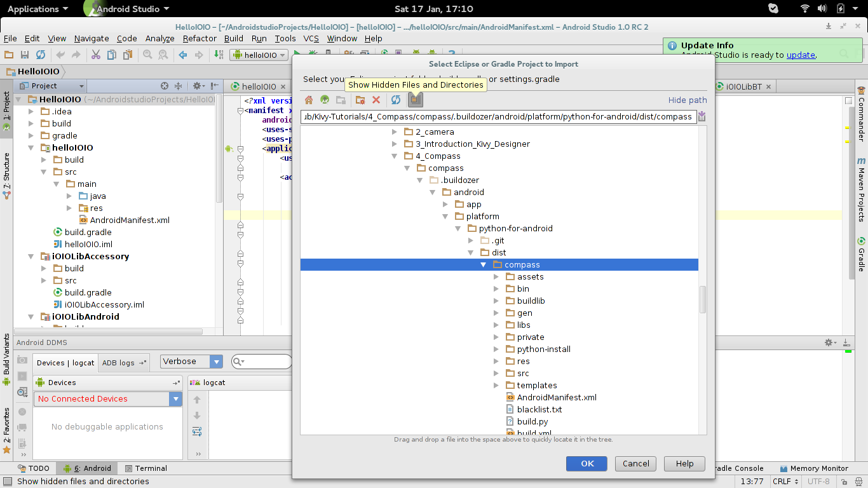The height and width of the screenshot is (488, 868).
Task: Click the Make Project icon
Action: click(x=219, y=55)
